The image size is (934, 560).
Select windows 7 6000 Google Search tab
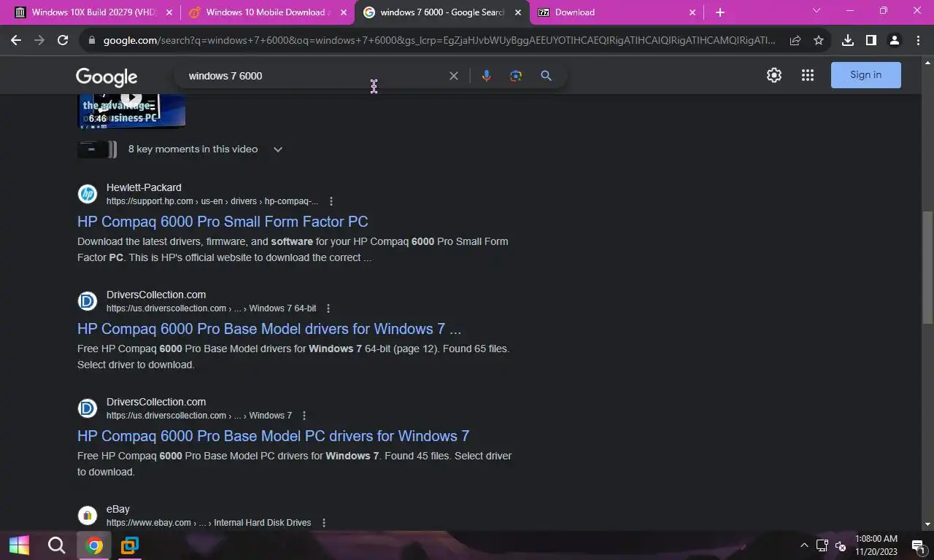click(x=442, y=12)
